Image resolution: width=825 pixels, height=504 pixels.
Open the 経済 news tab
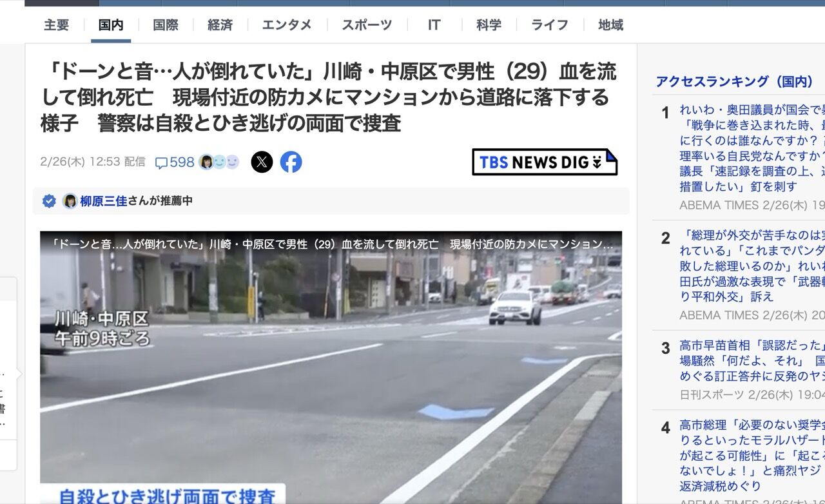point(220,25)
